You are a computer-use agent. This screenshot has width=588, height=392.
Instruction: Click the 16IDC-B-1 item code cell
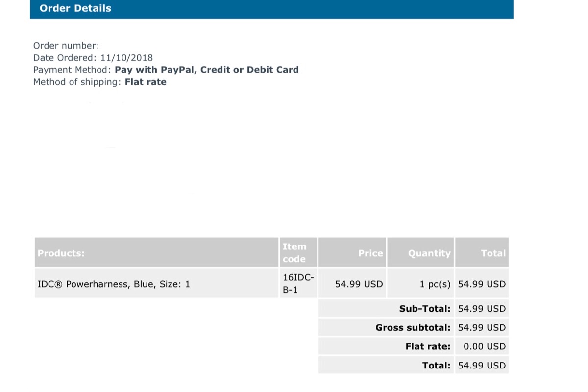click(298, 284)
